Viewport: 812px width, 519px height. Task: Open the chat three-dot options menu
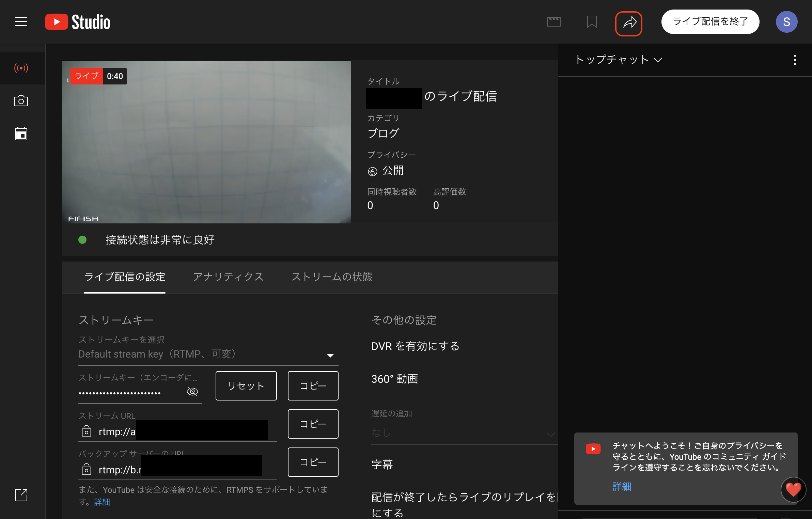point(795,60)
